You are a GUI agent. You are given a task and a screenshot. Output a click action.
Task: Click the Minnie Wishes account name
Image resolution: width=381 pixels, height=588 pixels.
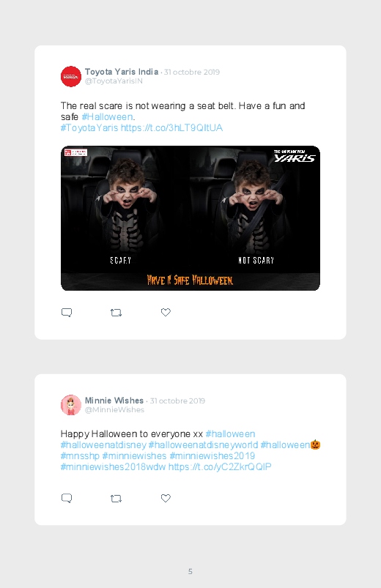click(x=114, y=401)
